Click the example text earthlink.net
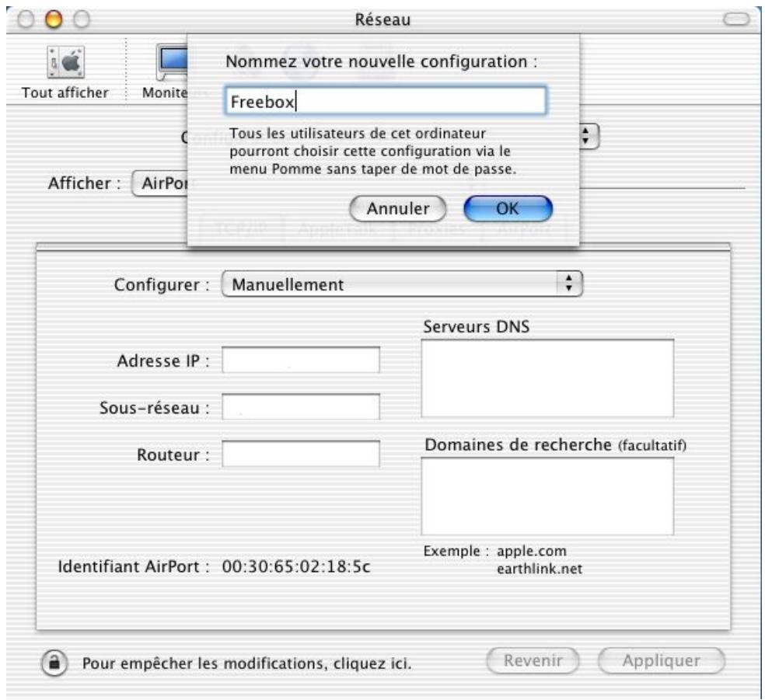The height and width of the screenshot is (700, 765). pyautogui.click(x=540, y=569)
